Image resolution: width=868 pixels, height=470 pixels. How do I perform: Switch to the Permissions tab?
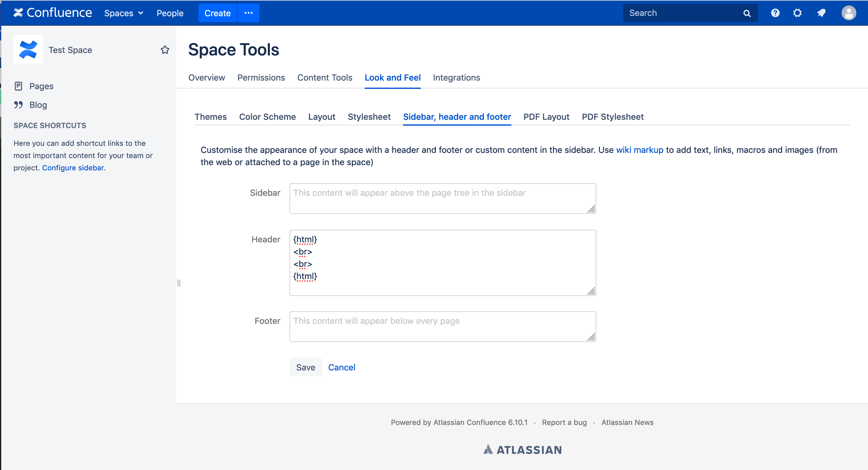click(x=261, y=78)
